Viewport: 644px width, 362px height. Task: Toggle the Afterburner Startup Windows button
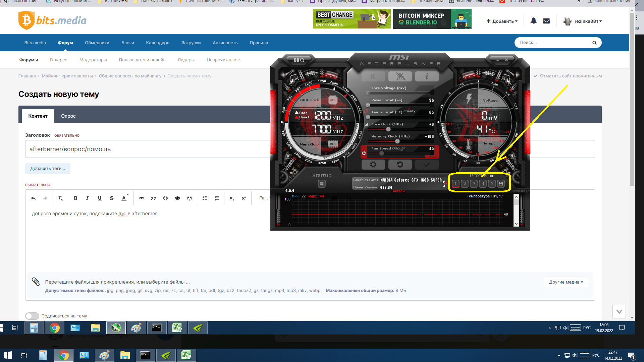point(322,184)
